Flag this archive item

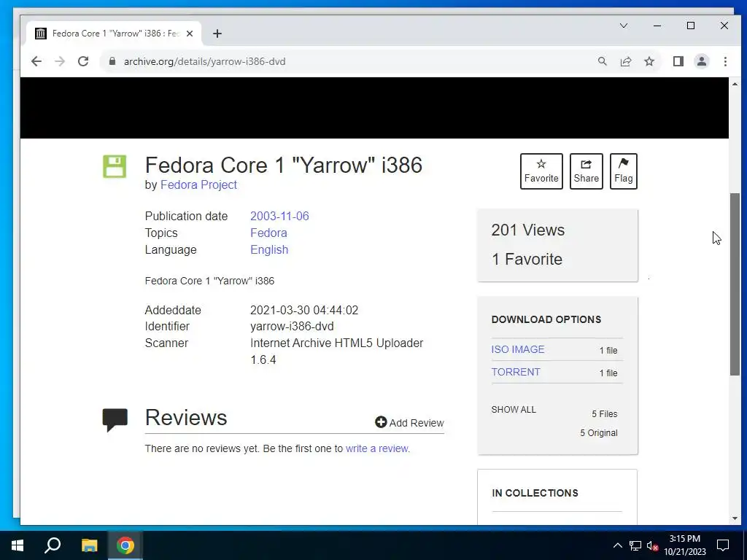(x=623, y=171)
